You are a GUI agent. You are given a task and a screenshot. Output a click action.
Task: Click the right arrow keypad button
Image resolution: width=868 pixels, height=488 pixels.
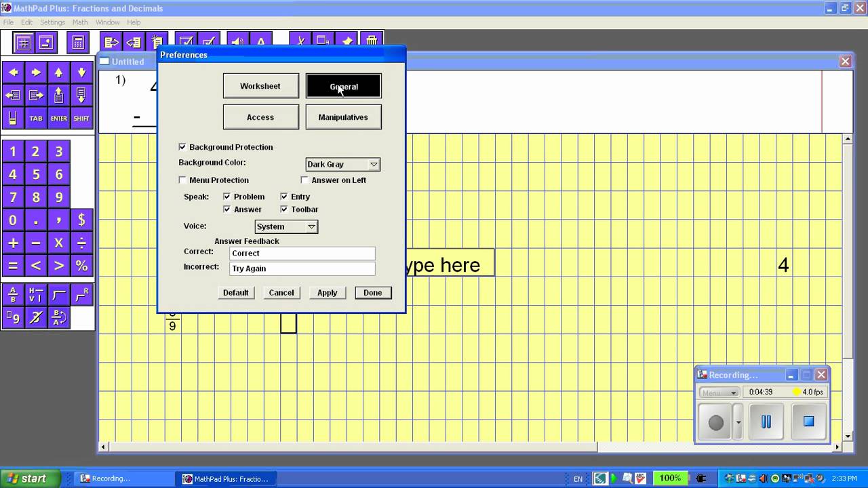[36, 73]
